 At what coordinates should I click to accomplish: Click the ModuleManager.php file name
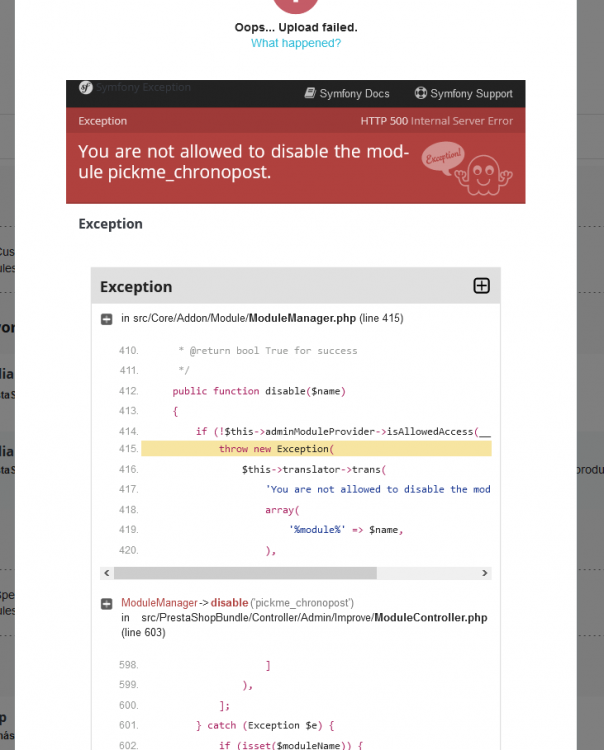click(x=302, y=318)
